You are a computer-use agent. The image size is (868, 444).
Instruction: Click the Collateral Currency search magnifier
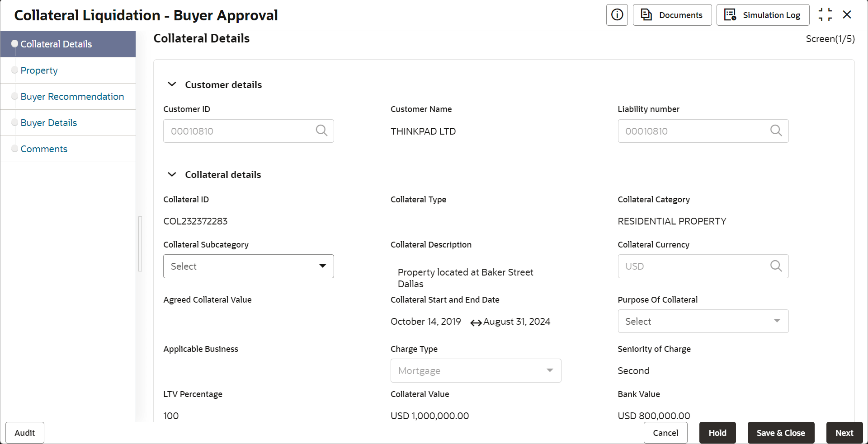click(776, 266)
